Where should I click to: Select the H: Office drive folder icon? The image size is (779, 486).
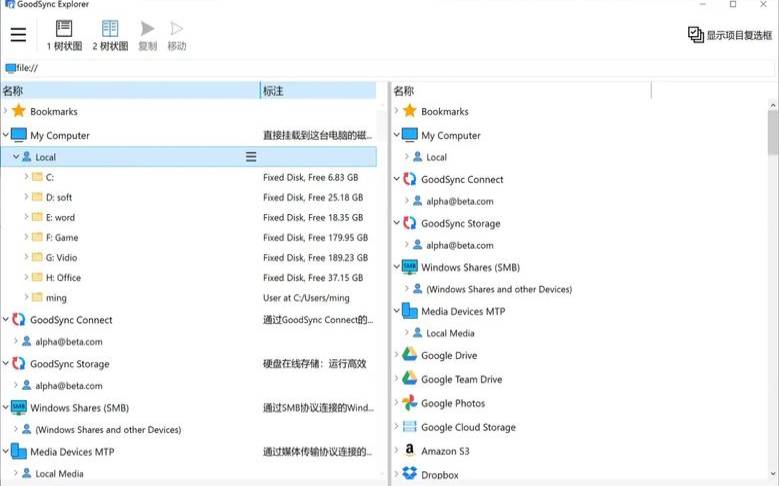pos(37,277)
